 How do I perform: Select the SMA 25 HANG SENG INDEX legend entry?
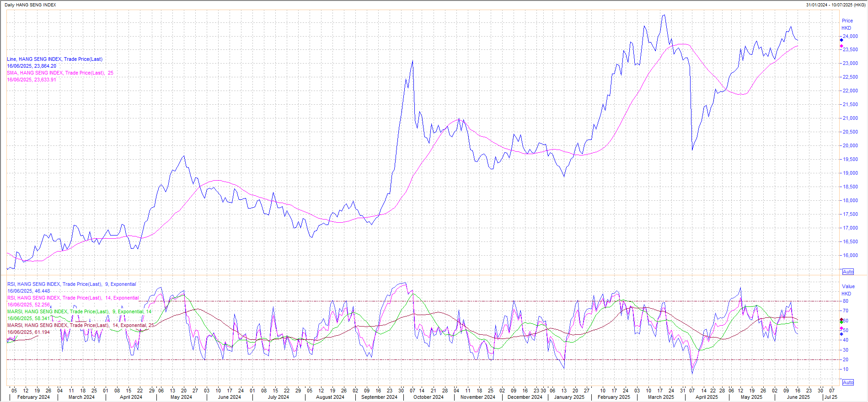(x=60, y=73)
